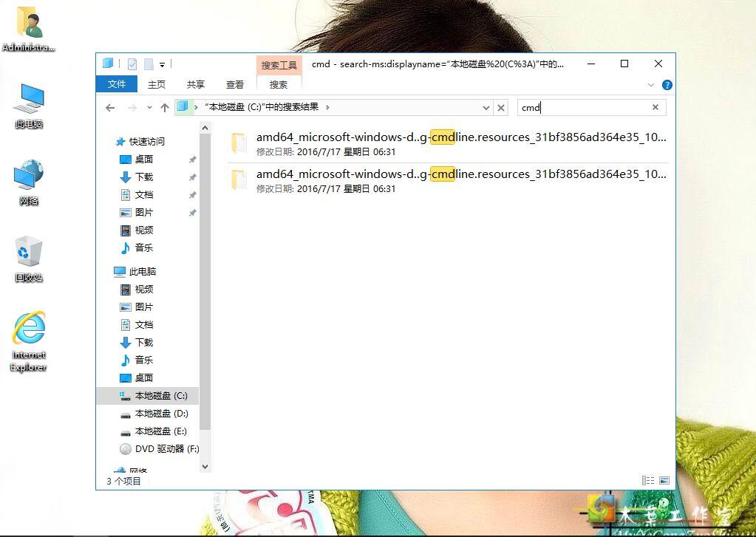The image size is (756, 537).
Task: Open This PC desktop icon
Action: [x=28, y=106]
